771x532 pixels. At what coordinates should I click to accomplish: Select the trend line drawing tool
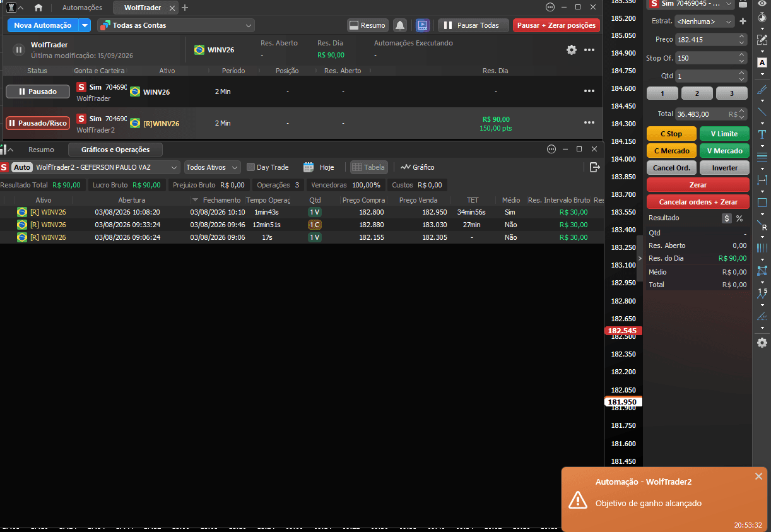point(762,112)
